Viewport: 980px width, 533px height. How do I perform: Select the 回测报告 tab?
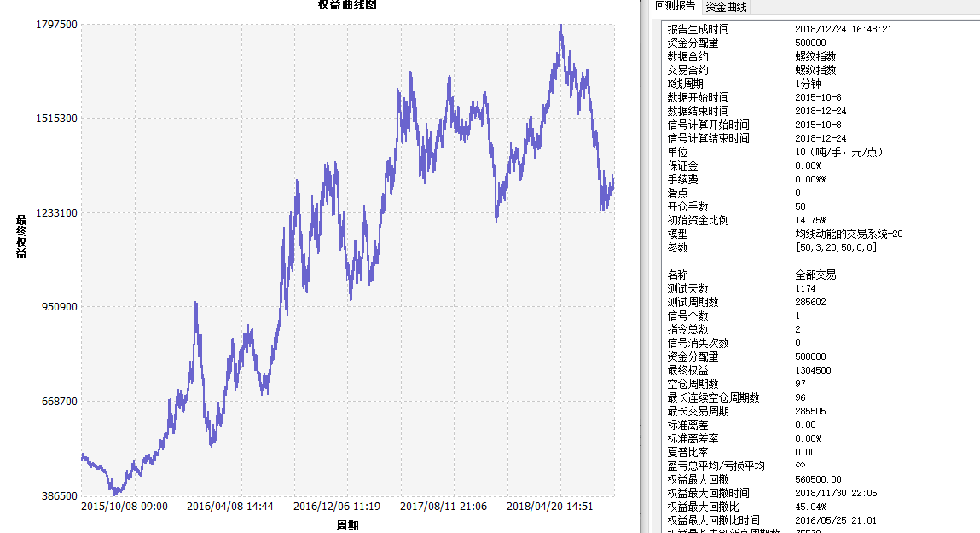[x=675, y=7]
